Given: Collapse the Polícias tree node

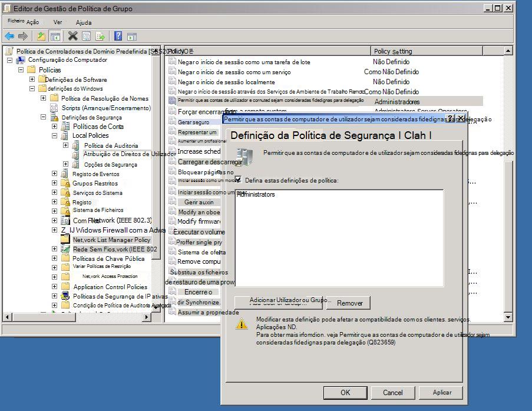Looking at the screenshot, I should tap(21, 70).
